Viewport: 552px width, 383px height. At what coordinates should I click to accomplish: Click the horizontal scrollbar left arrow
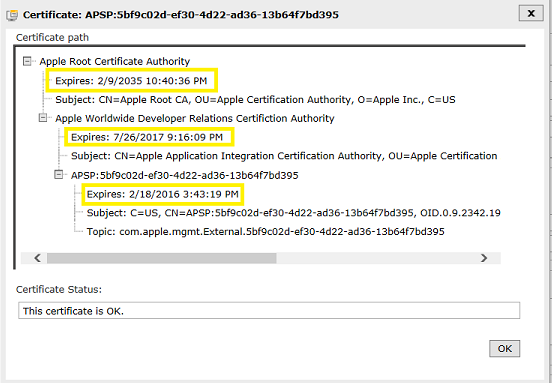point(37,258)
